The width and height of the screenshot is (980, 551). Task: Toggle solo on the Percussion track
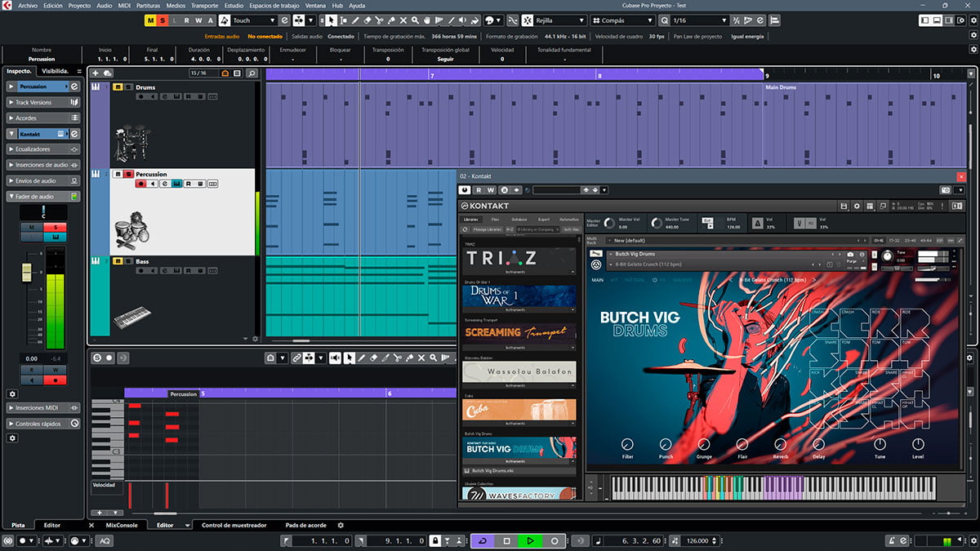(x=128, y=174)
